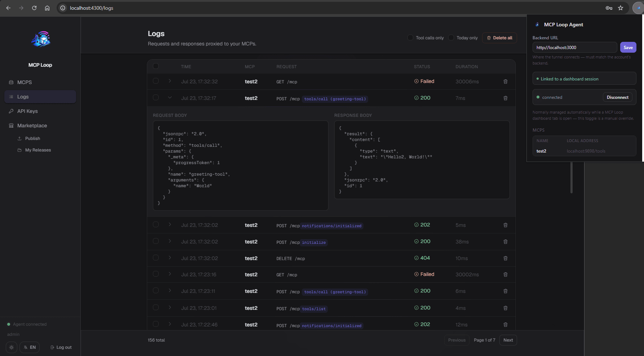Screen dimensions: 644x356
Task: Select the 17:32:17 tools/call row checkbox
Action: 156,97
